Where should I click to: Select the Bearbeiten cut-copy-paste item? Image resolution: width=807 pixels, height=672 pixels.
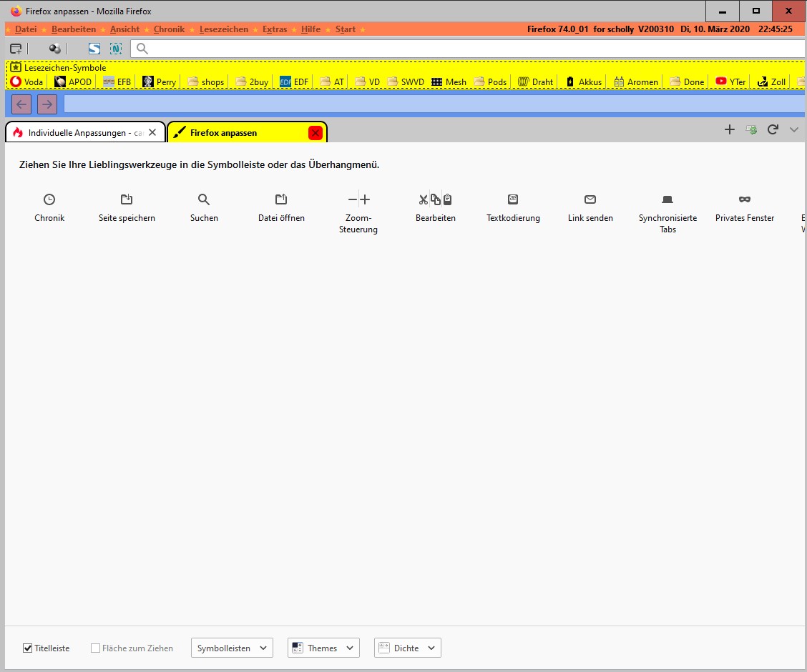coord(436,199)
